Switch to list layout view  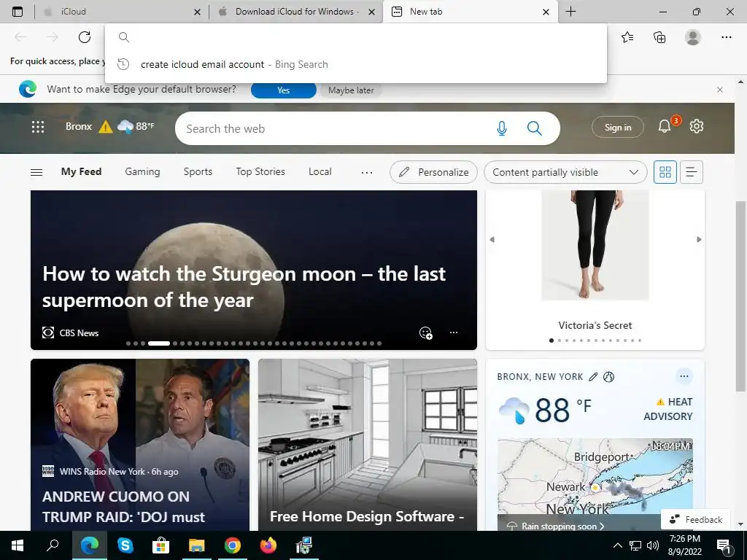tap(692, 172)
